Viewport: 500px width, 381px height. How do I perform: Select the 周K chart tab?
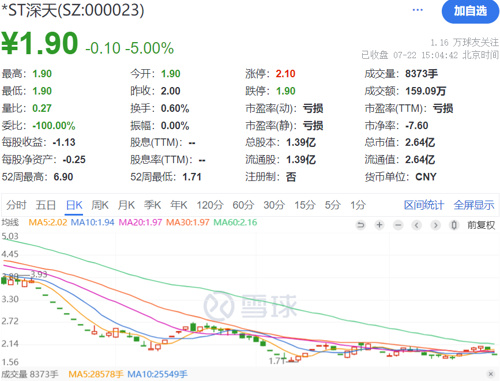100,205
